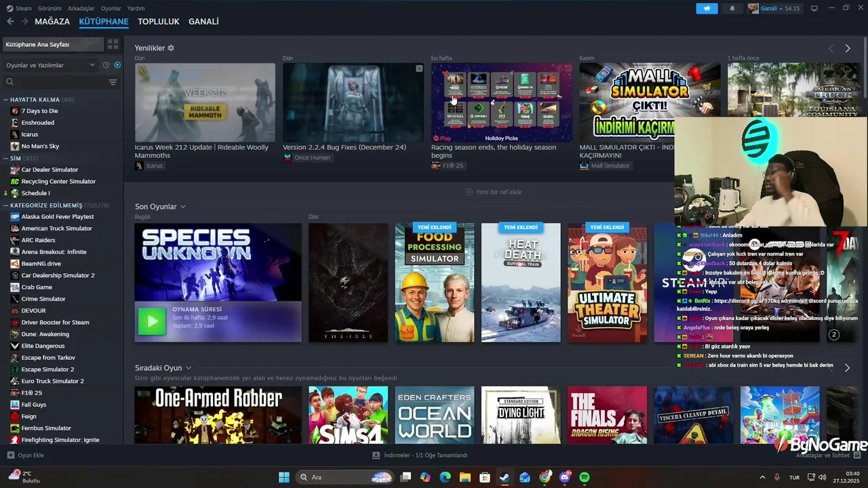Image resolution: width=868 pixels, height=488 pixels.
Task: Open the Yardım menu
Action: pos(136,8)
